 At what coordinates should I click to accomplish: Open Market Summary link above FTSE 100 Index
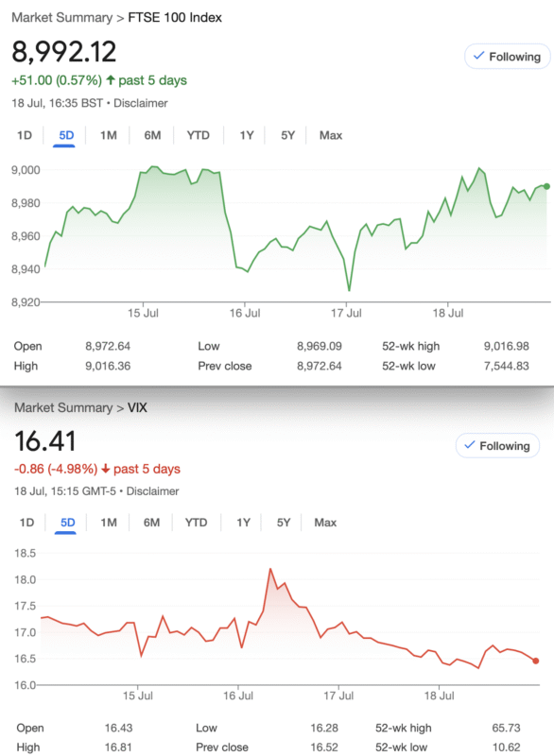point(61,18)
